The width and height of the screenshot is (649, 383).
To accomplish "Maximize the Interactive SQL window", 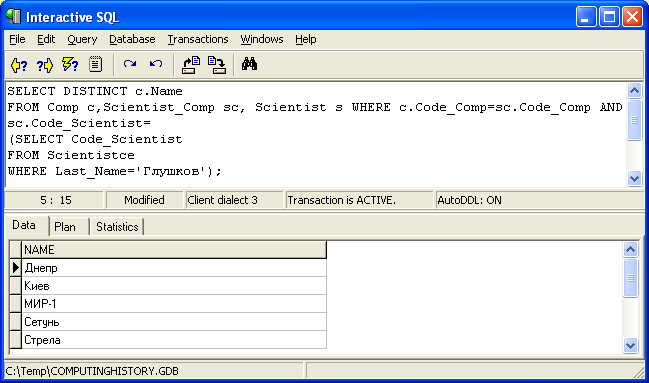I will pyautogui.click(x=609, y=17).
